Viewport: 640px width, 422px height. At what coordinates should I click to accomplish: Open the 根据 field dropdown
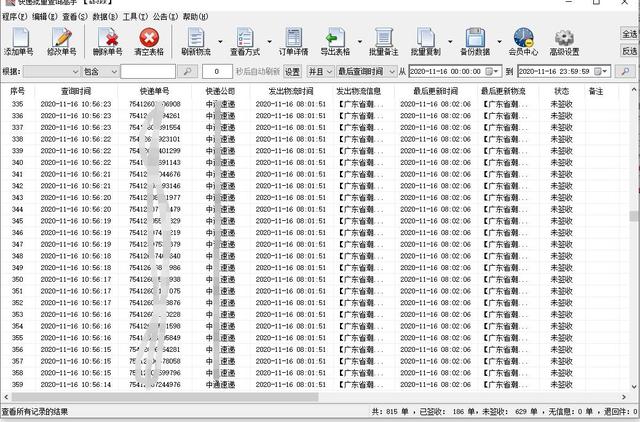52,71
